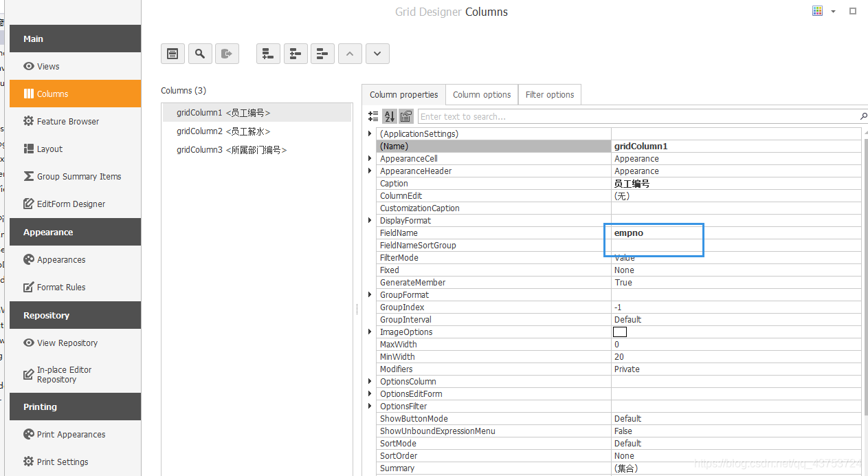Image resolution: width=868 pixels, height=476 pixels.
Task: Expand the (ApplicationSettings) property
Action: [370, 133]
